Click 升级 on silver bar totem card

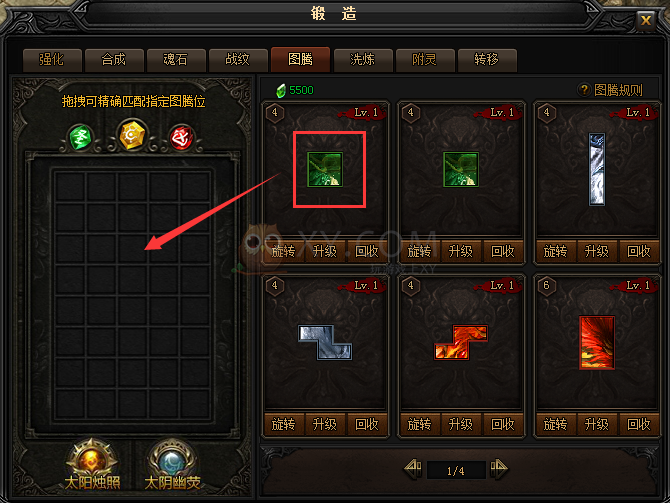click(597, 251)
